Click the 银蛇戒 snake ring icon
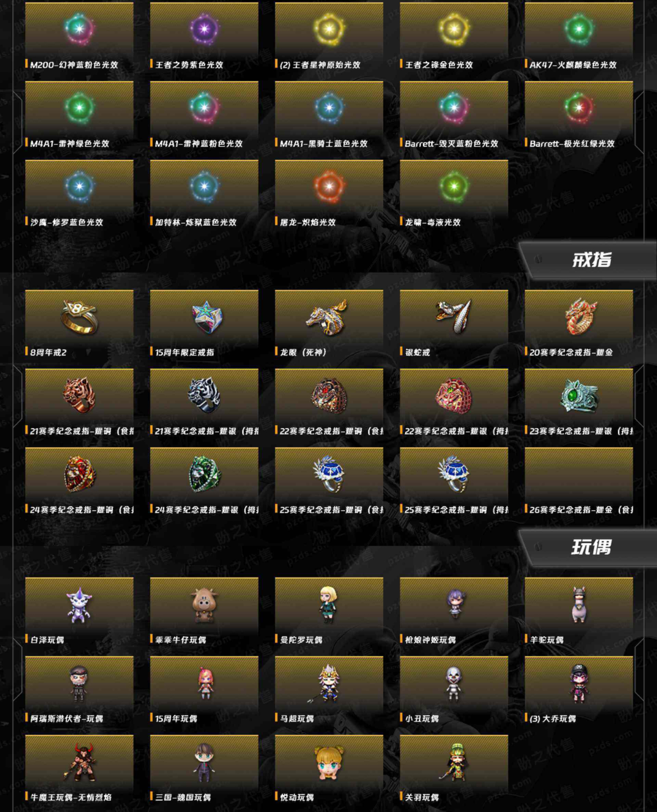 tap(453, 316)
